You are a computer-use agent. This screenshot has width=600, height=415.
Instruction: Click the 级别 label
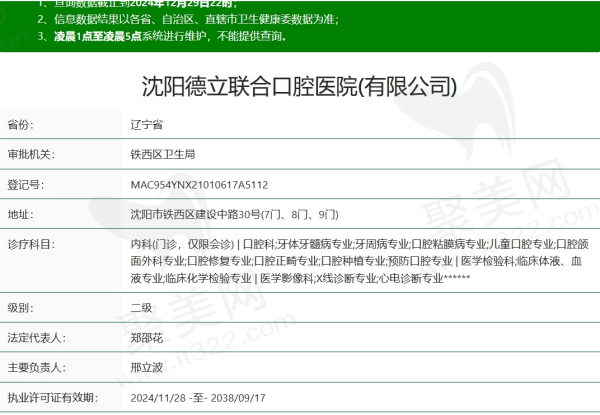20,308
